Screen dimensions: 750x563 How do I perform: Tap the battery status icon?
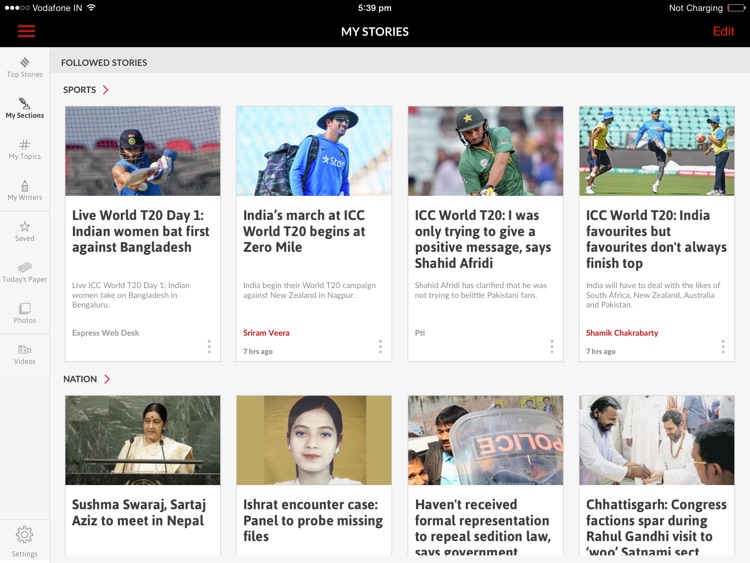coord(736,8)
